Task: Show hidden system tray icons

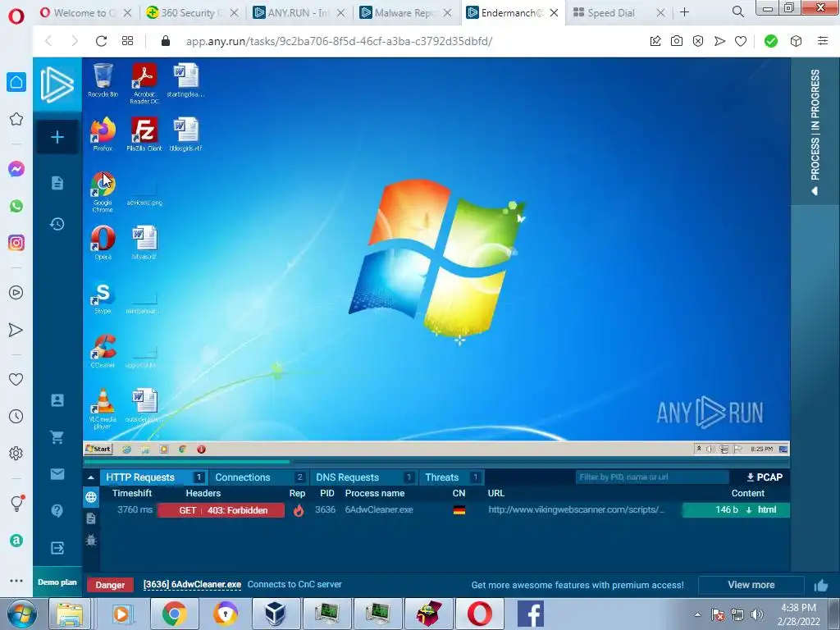Action: point(697,614)
